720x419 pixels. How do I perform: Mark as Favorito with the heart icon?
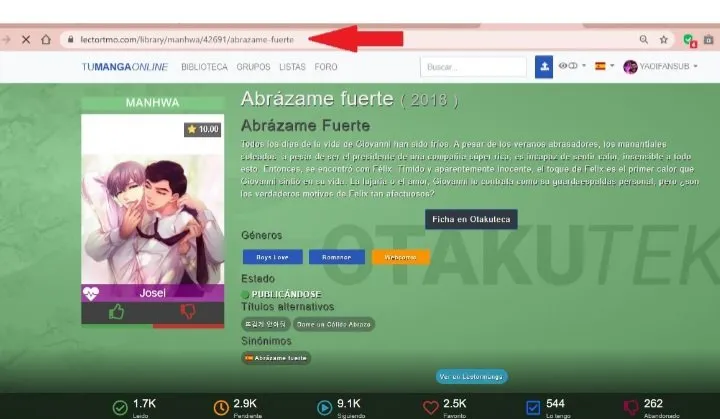tap(430, 407)
